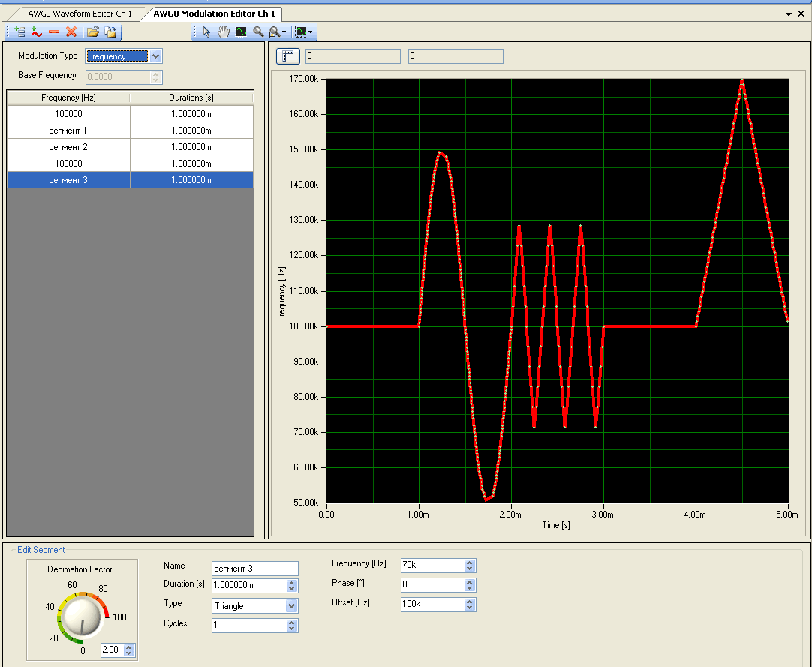The height and width of the screenshot is (667, 812).
Task: Click the open folder icon
Action: pyautogui.click(x=93, y=32)
